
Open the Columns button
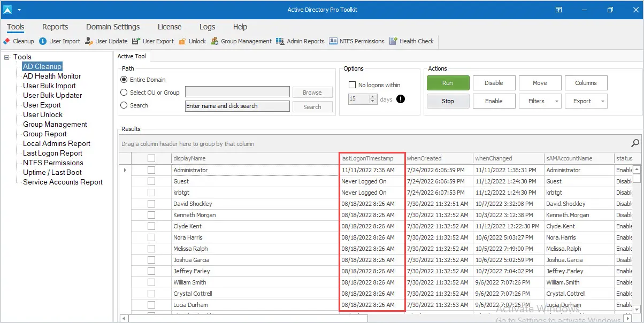586,83
